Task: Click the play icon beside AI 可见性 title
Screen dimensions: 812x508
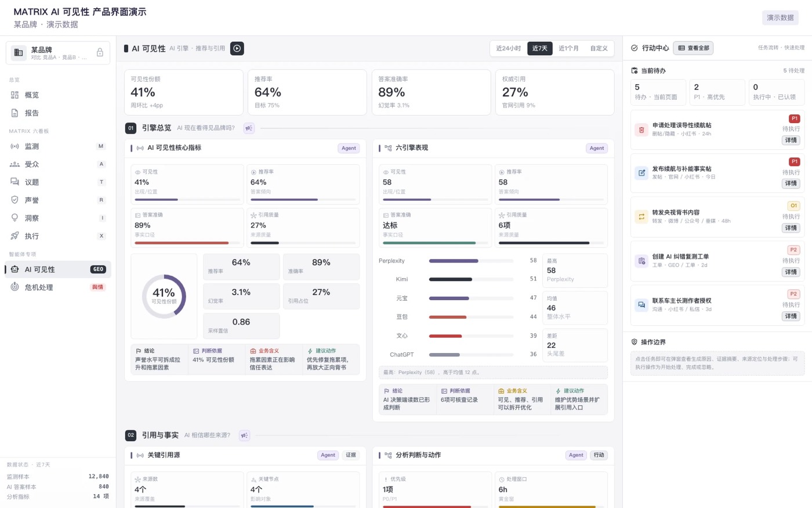Action: tap(237, 48)
